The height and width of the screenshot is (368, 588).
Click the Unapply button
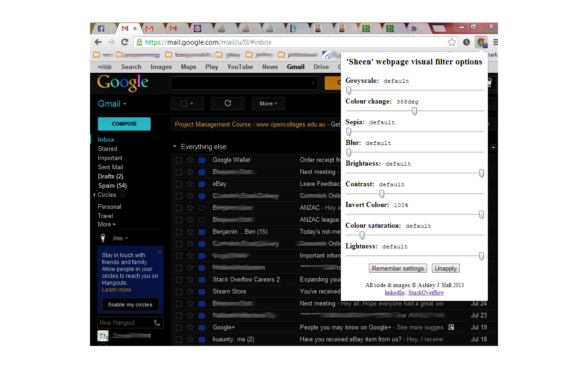pyautogui.click(x=446, y=268)
